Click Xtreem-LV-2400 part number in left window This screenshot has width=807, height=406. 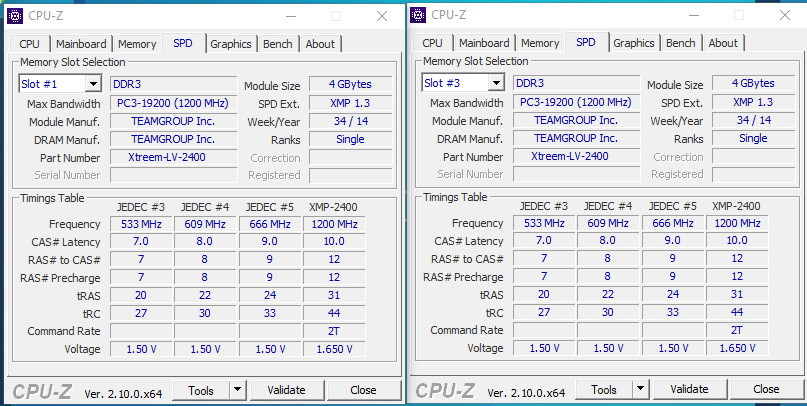[x=173, y=157]
